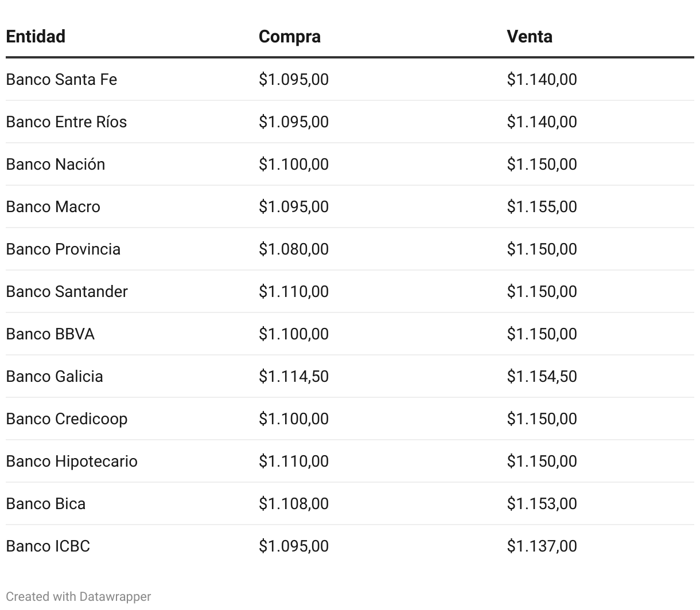Click the Banco Galicia entity name
Screen dimensions: 700x610
click(x=55, y=376)
